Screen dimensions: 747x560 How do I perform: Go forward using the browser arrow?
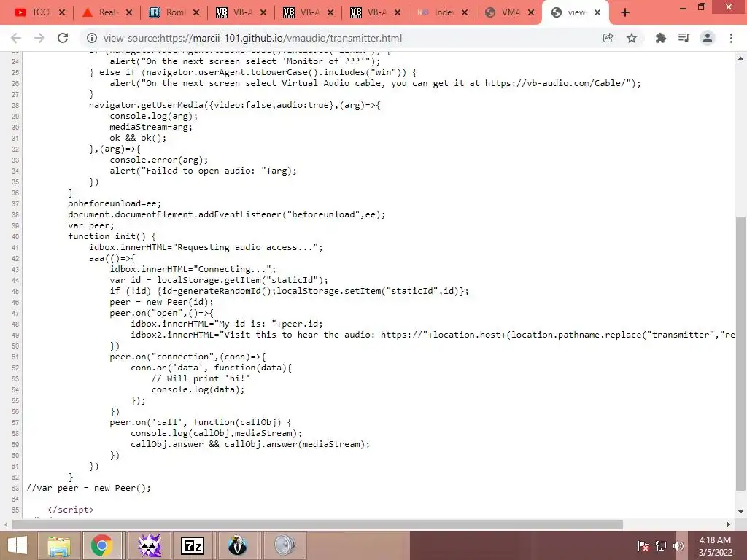coord(39,38)
